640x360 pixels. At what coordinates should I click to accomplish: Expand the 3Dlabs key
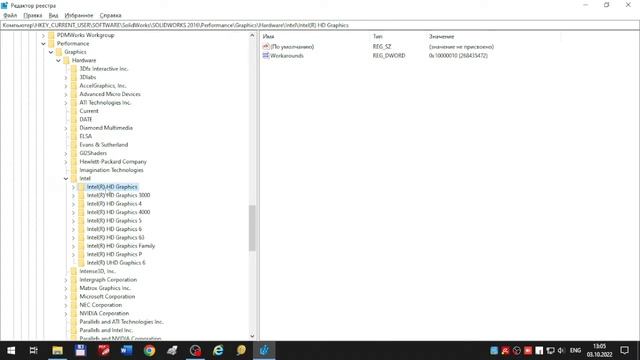pyautogui.click(x=66, y=78)
